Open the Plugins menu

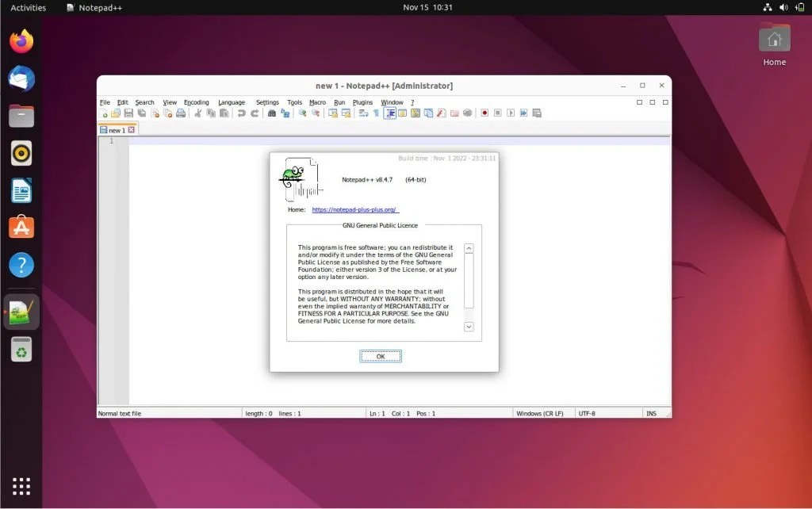362,102
